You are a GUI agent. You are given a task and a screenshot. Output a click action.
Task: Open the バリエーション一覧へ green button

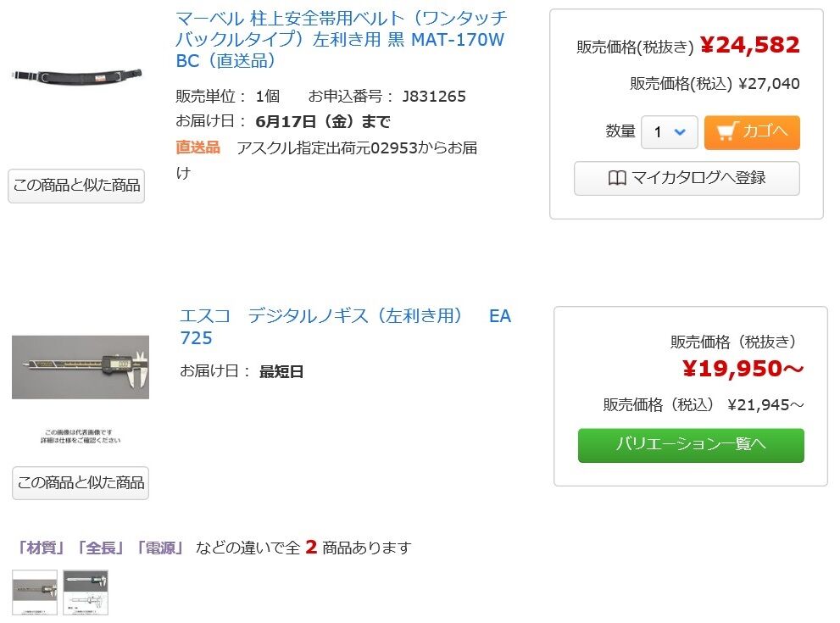click(691, 445)
